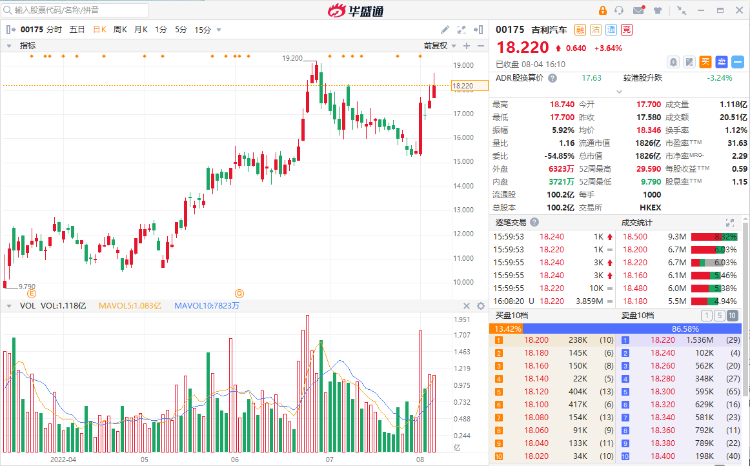Zoom out chart with minus icon

481,45
